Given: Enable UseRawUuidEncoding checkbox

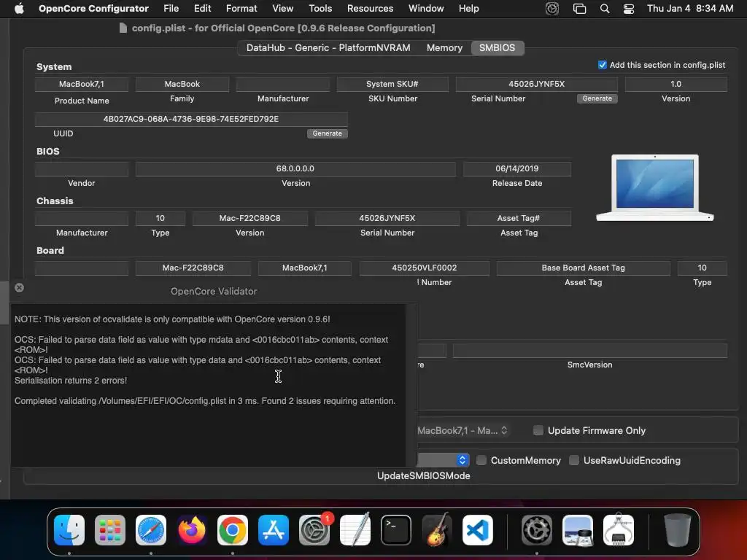Looking at the screenshot, I should pyautogui.click(x=574, y=461).
